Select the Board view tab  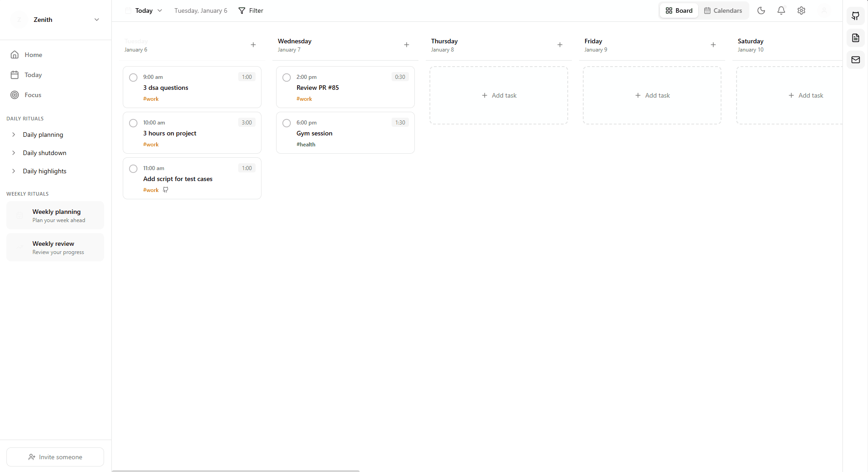click(x=678, y=10)
